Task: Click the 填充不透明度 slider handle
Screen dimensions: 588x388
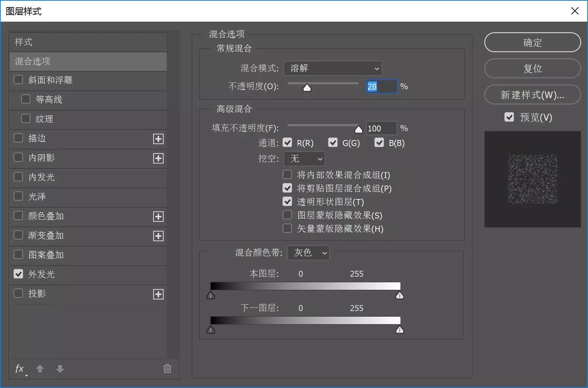Action: [359, 130]
